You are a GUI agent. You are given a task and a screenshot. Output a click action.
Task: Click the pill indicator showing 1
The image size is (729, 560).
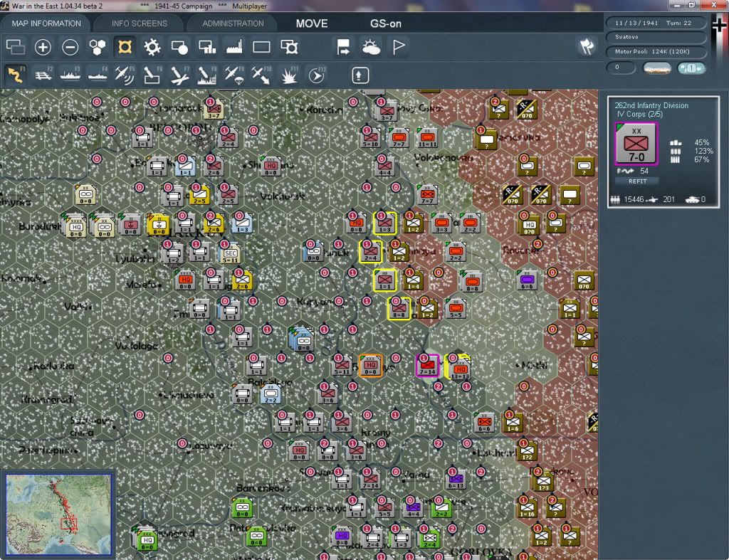click(691, 68)
